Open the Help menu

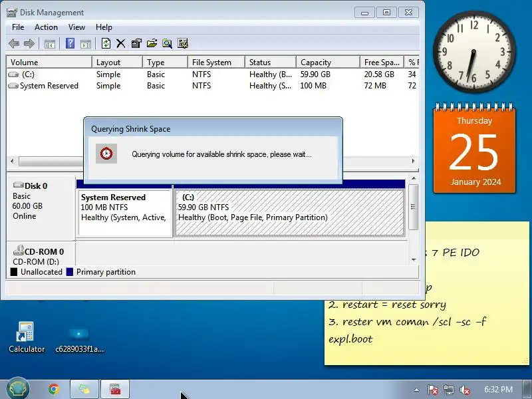click(x=104, y=27)
